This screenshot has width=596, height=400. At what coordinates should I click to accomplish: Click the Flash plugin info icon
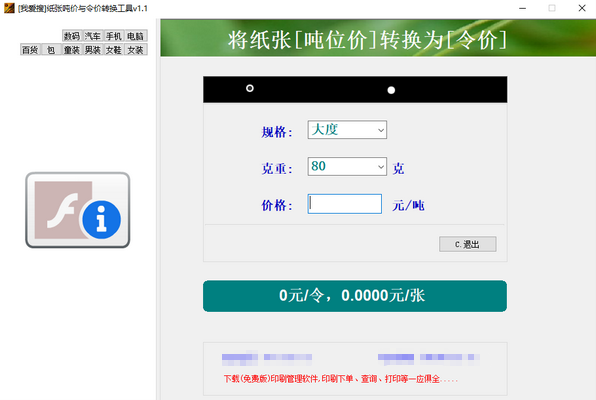tap(78, 210)
